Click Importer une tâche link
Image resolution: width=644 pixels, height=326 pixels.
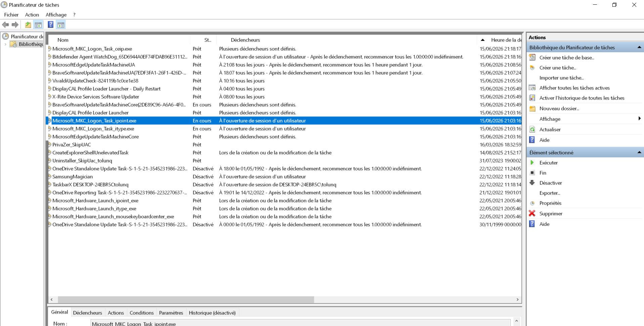click(x=561, y=78)
